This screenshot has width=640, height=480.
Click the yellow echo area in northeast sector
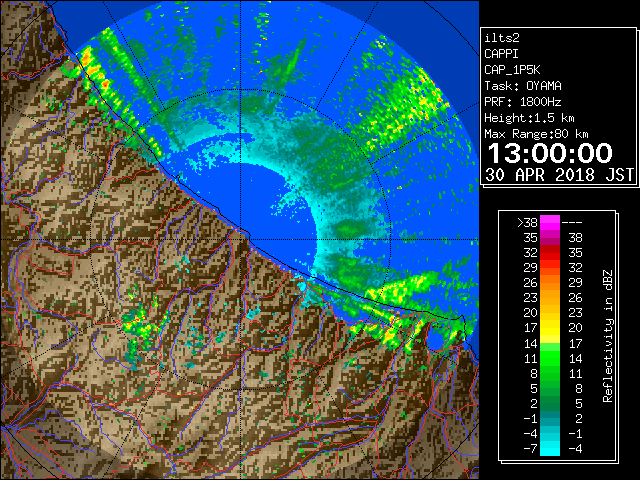pyautogui.click(x=410, y=106)
